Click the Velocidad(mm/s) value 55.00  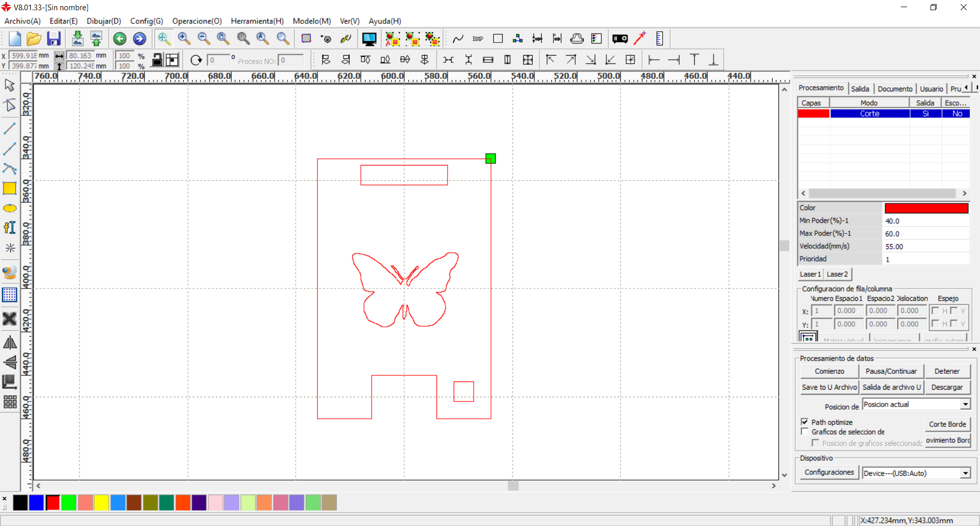point(926,246)
